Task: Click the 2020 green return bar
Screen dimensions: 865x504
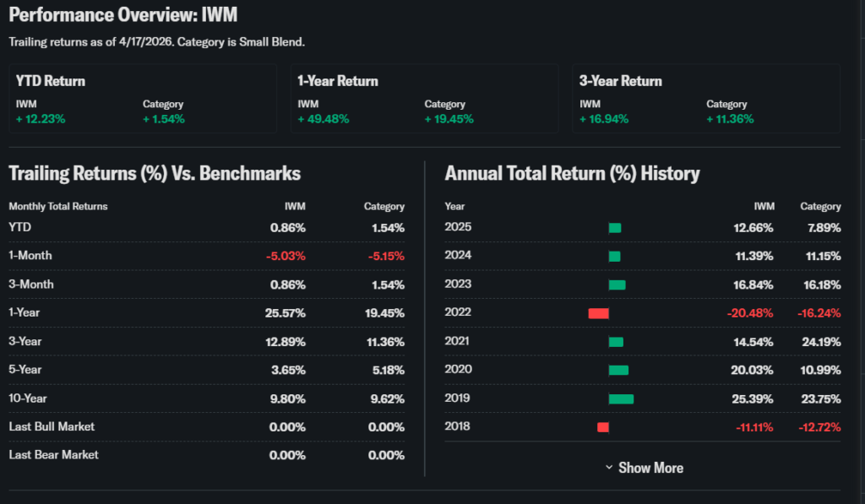Action: point(618,370)
